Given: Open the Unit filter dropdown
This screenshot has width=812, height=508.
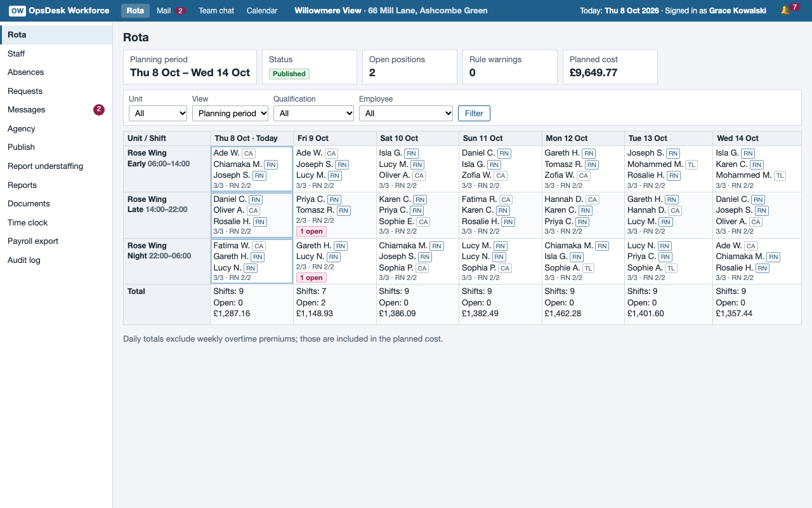Looking at the screenshot, I should (158, 113).
